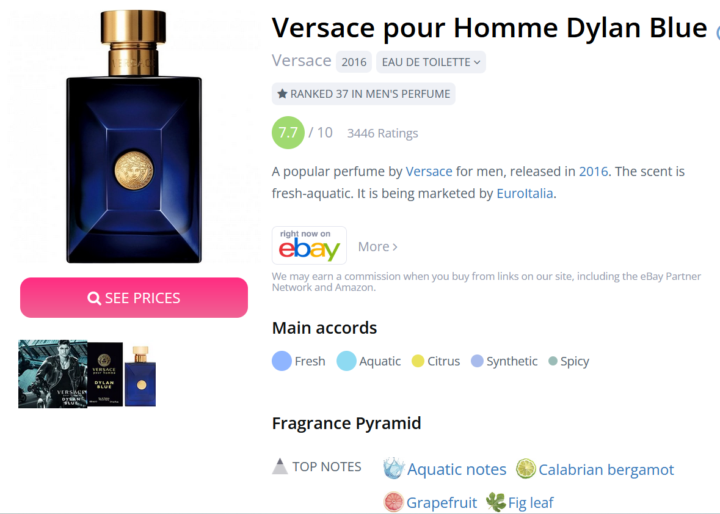Click the Fig leaf icon
Image resolution: width=720 pixels, height=514 pixels.
pos(496,502)
